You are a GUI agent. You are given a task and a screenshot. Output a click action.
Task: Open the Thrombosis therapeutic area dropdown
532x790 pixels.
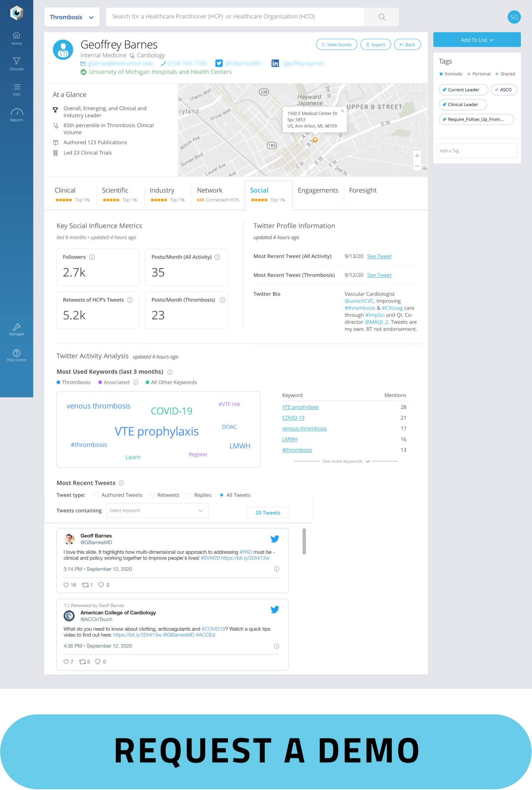click(72, 17)
